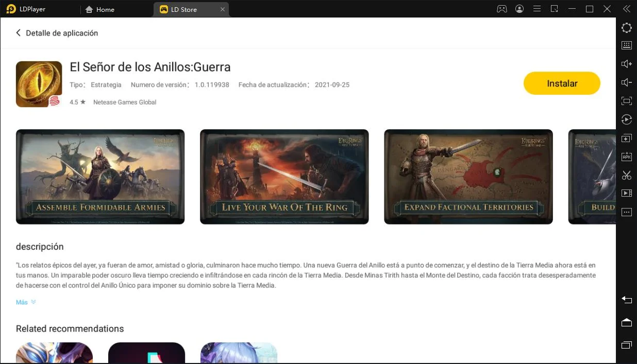The image size is (637, 364).
Task: Toggle fullscreen mode in sidebar
Action: point(627,101)
